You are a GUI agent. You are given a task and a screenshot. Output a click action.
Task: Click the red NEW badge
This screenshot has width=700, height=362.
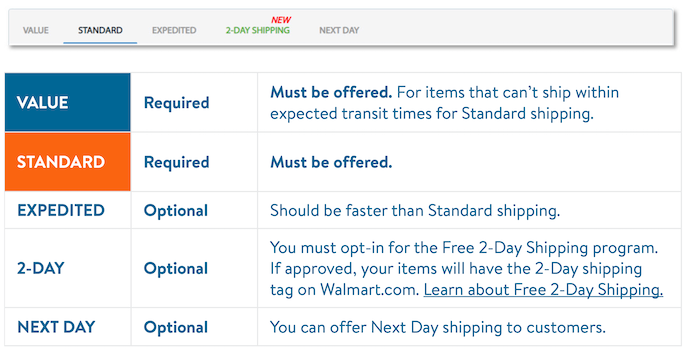(x=281, y=20)
